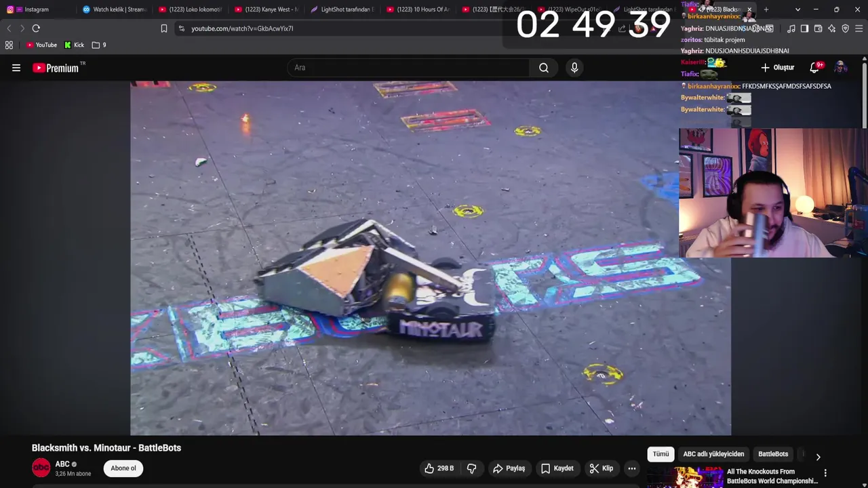Subscribe with the Abone ol button
Viewport: 868px width, 488px height.
123,468
